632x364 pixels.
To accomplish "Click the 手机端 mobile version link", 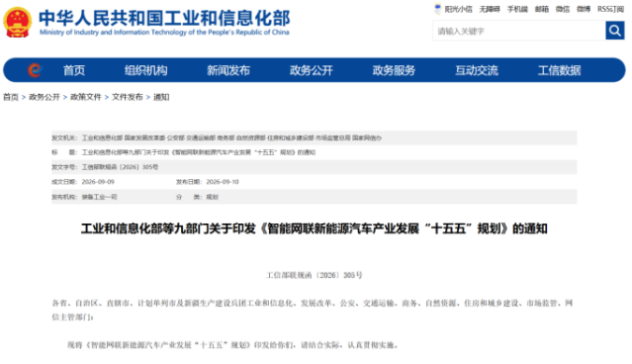I will pyautogui.click(x=517, y=9).
